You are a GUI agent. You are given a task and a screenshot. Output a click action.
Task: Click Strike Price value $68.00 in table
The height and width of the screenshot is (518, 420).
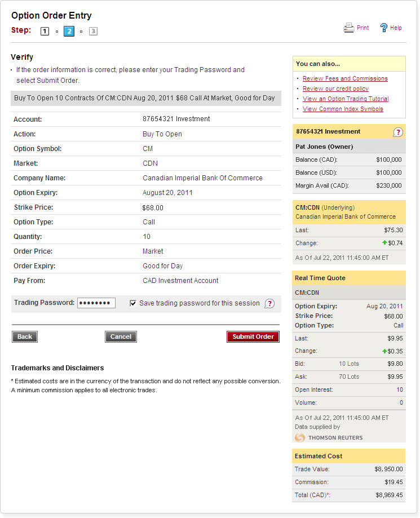point(153,208)
